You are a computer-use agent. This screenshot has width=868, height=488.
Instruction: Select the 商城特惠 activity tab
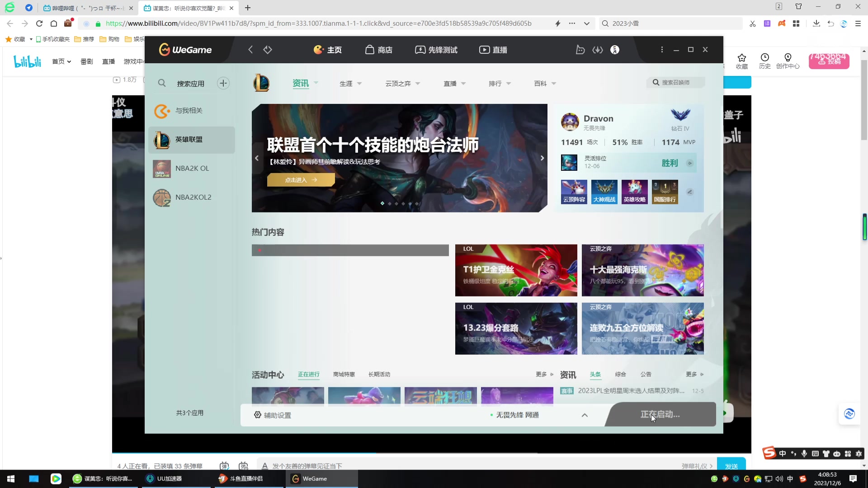click(344, 375)
